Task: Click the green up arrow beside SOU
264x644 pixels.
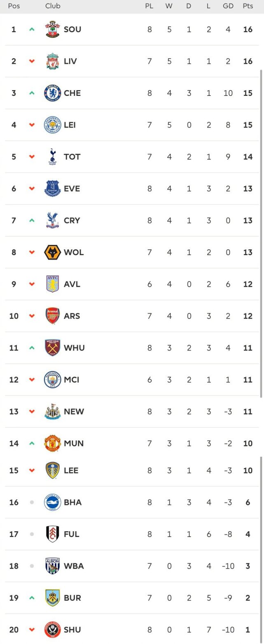Action: pos(32,29)
